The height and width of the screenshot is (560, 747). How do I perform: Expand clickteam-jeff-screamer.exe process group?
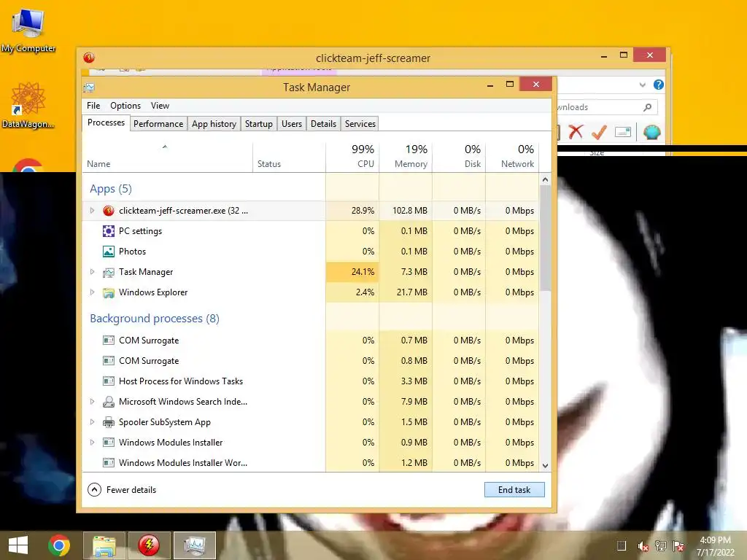pos(93,211)
